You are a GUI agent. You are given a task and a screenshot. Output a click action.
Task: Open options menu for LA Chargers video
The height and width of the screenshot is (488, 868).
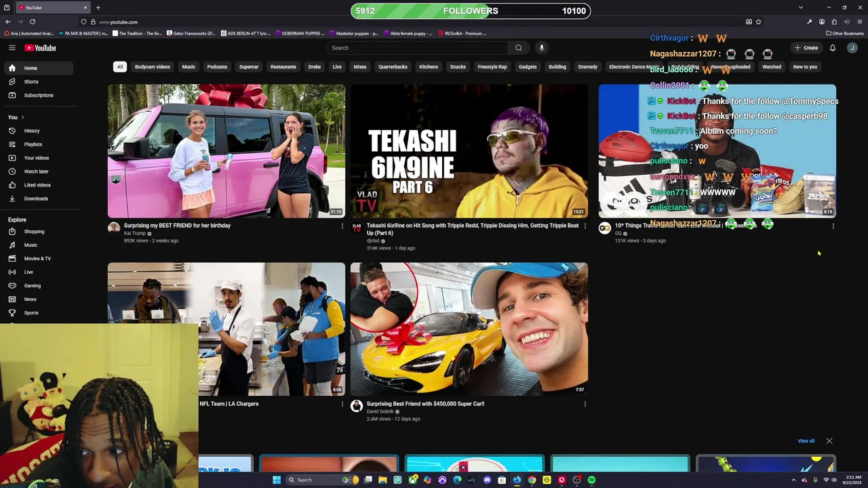342,404
